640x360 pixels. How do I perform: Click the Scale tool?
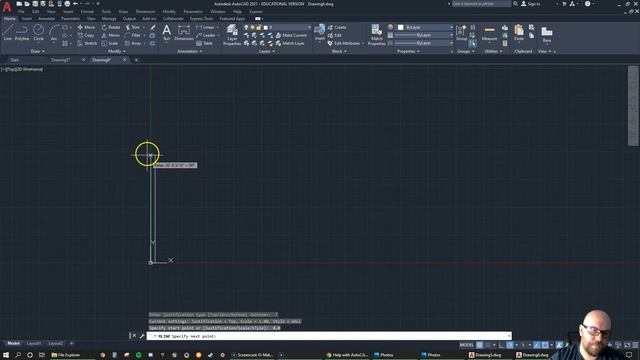click(109, 43)
